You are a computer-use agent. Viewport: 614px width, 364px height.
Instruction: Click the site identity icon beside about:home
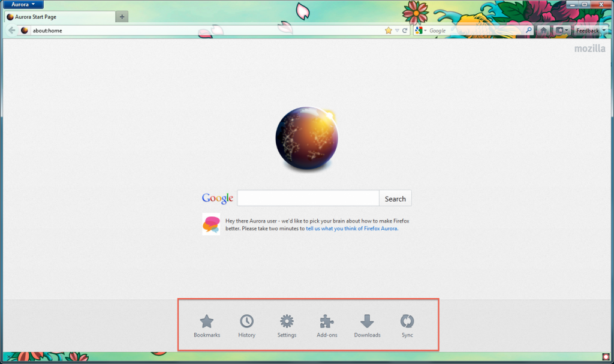24,30
